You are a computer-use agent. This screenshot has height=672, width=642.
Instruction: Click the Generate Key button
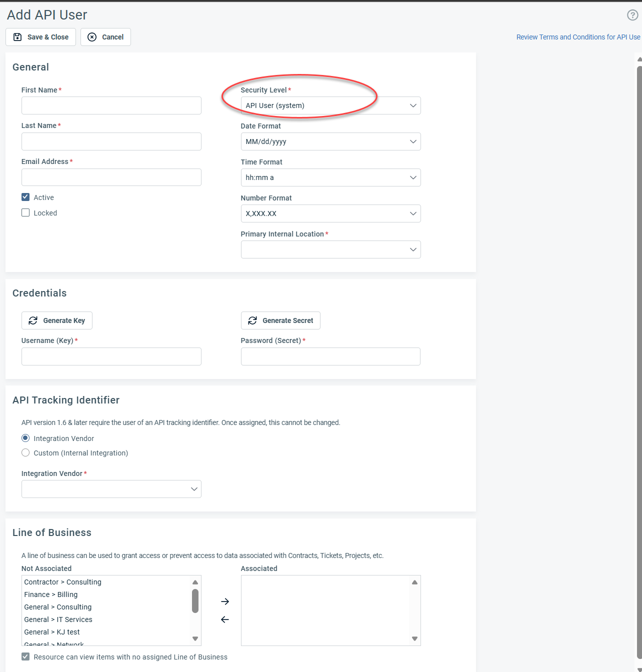57,320
